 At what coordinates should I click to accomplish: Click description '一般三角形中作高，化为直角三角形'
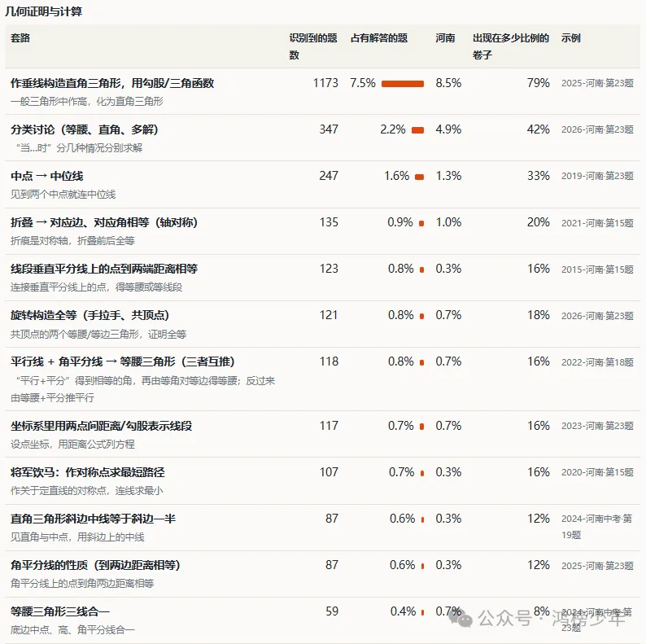pyautogui.click(x=87, y=102)
